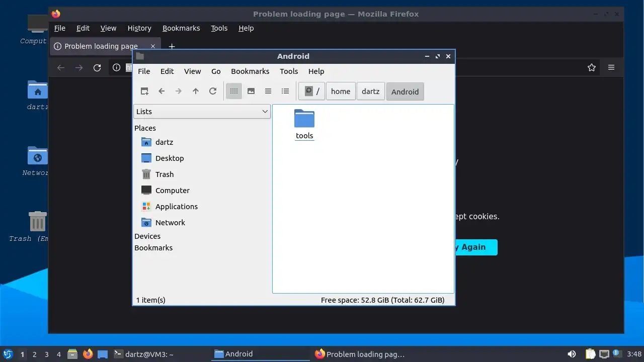The height and width of the screenshot is (362, 644).
Task: Jump to root path button
Action: pos(312,92)
